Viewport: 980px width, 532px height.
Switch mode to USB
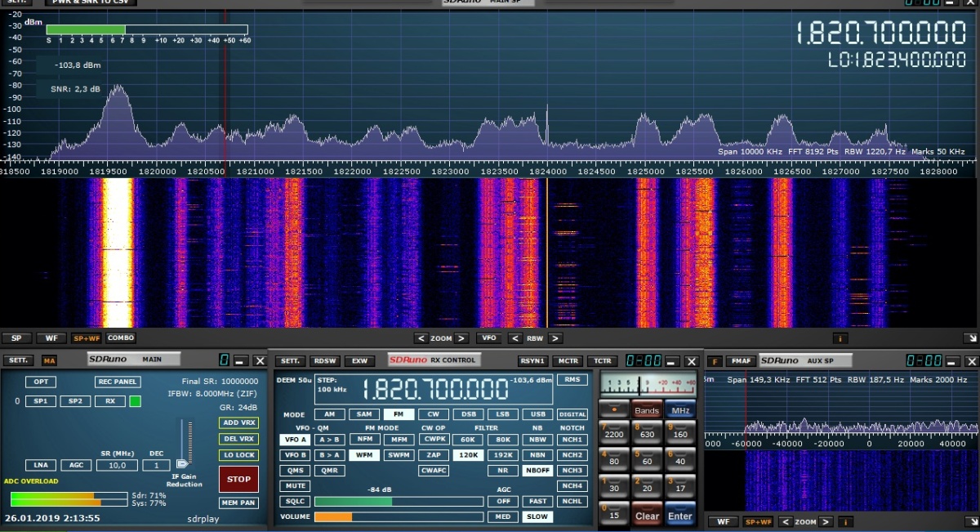538,414
